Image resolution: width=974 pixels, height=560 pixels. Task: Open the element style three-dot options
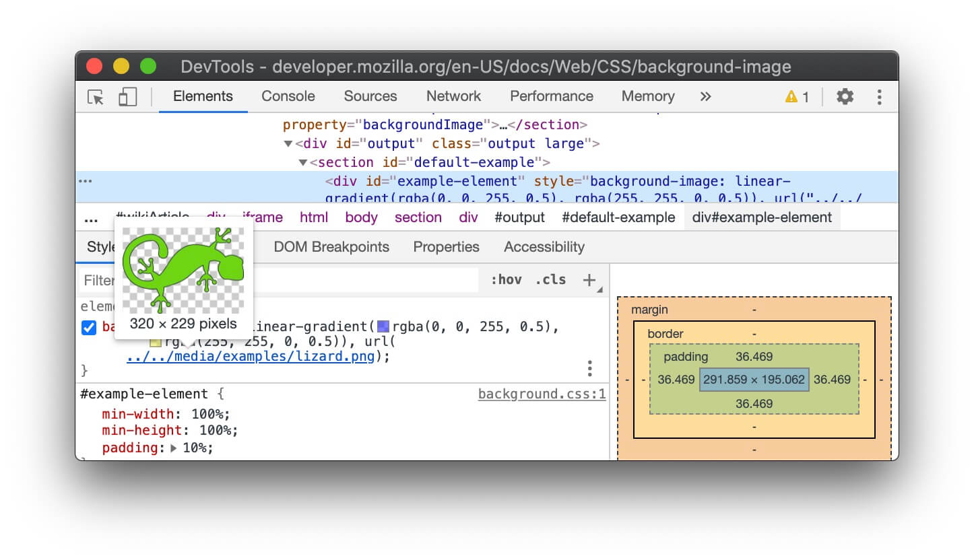[589, 368]
